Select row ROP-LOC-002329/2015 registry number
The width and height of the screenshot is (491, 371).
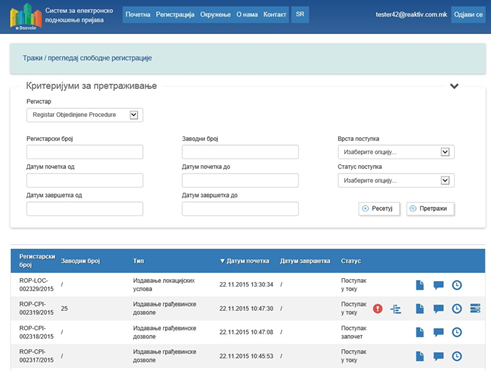click(x=36, y=285)
